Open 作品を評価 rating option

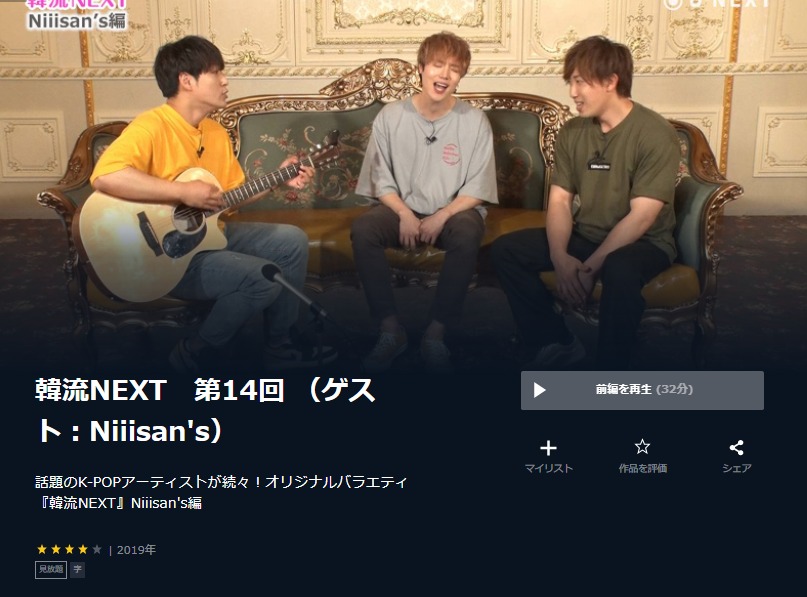point(643,468)
